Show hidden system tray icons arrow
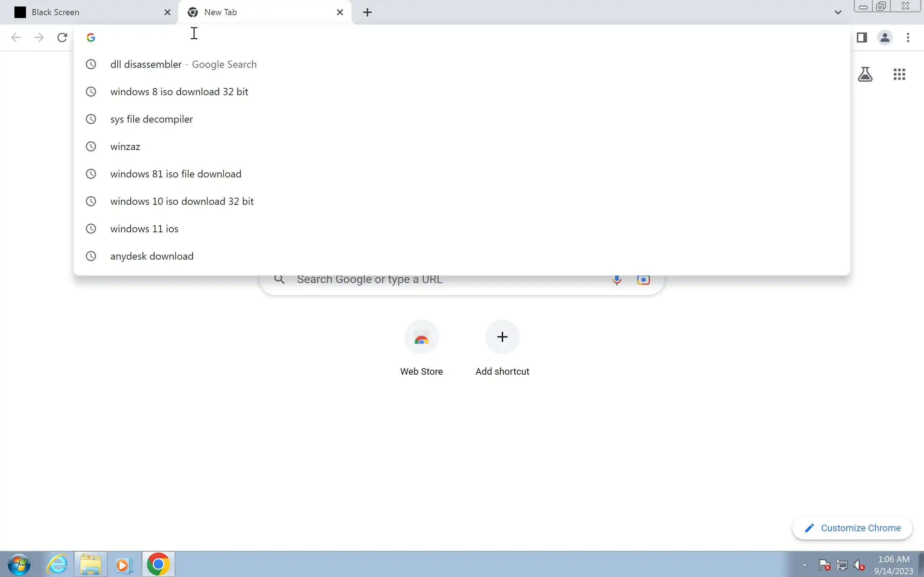924x577 pixels. coord(805,565)
